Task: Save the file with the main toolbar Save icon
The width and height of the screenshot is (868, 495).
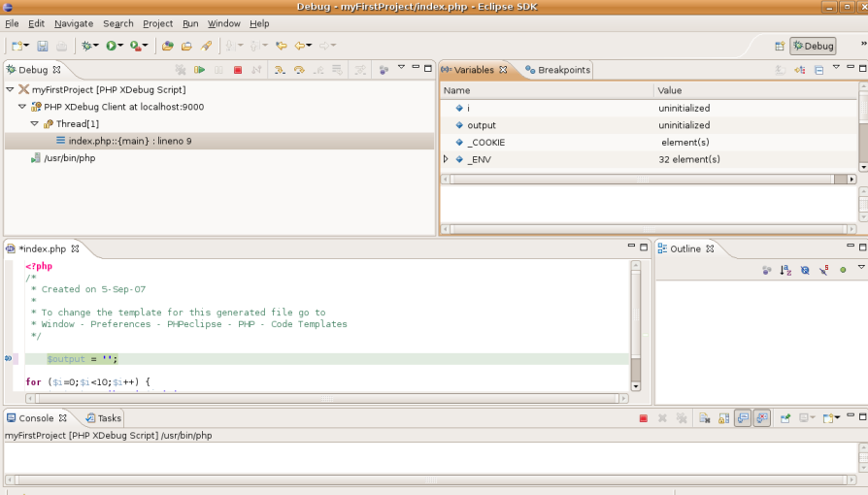Action: [43, 46]
